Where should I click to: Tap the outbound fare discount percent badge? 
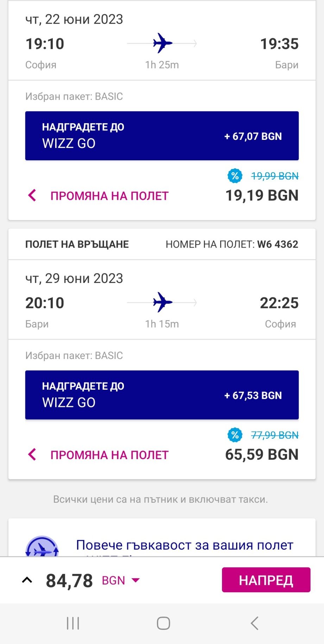click(235, 176)
